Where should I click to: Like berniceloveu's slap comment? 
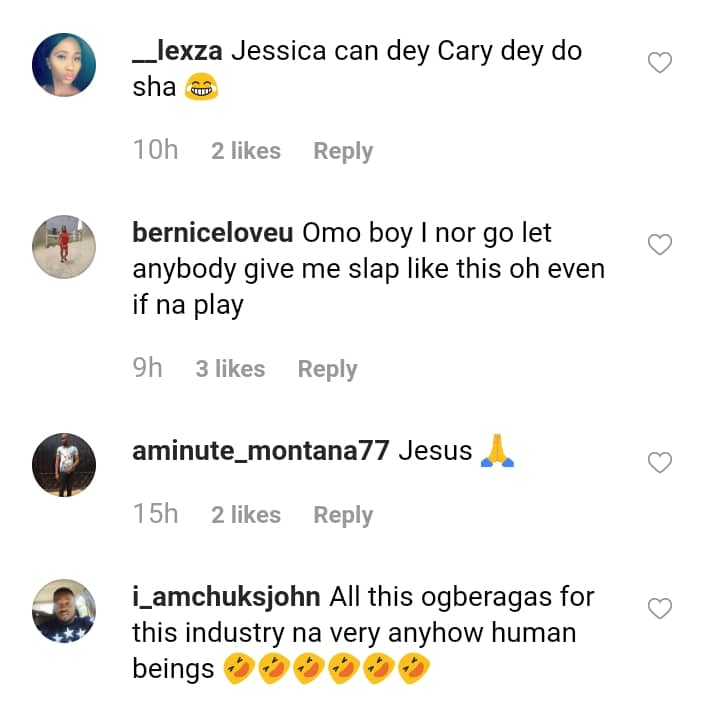pos(660,245)
